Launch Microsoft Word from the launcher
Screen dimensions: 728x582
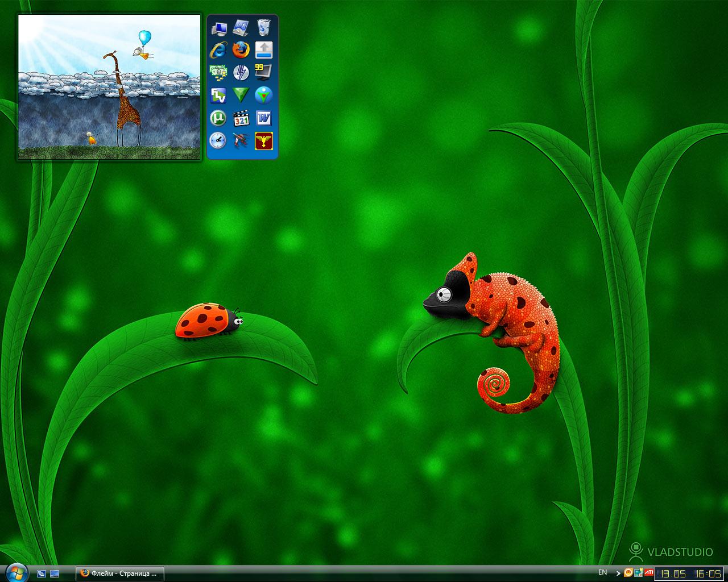point(264,118)
